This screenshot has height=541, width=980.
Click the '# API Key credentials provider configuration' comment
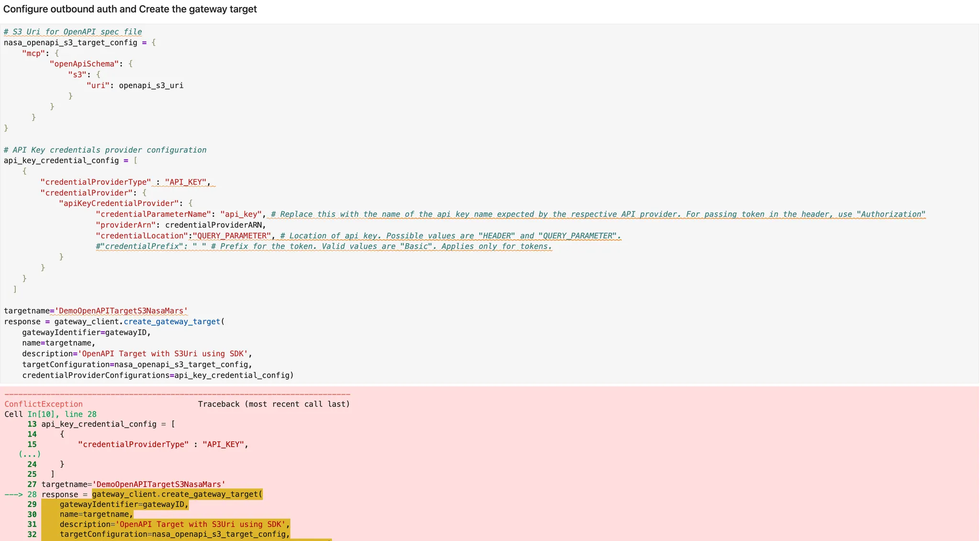tap(105, 150)
